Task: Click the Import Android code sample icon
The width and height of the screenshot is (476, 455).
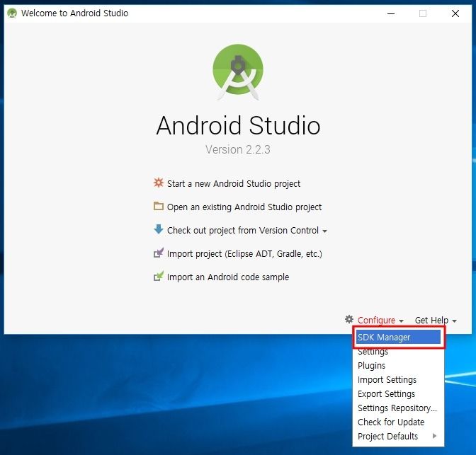Action: click(158, 276)
